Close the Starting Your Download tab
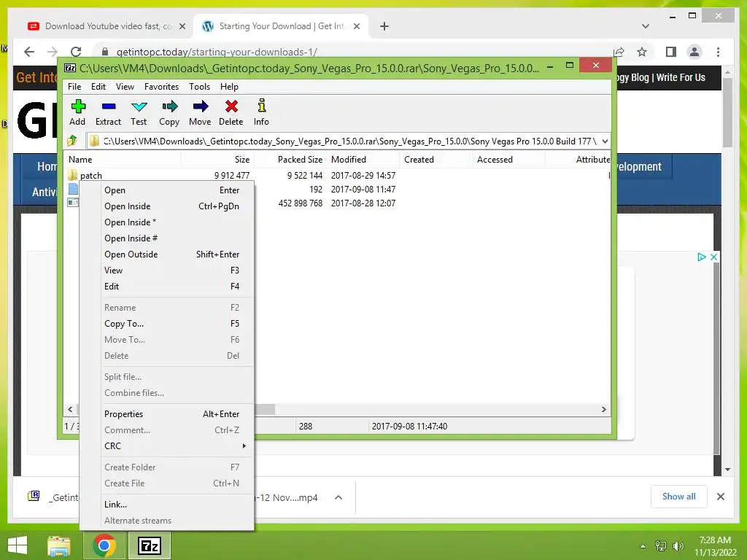 pyautogui.click(x=356, y=26)
